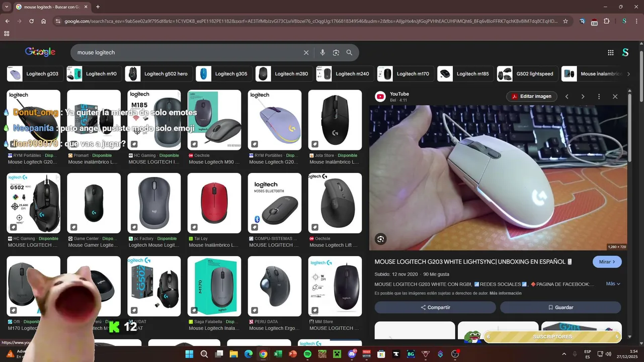
Task: Open Excel from taskbar
Action: [278, 354]
